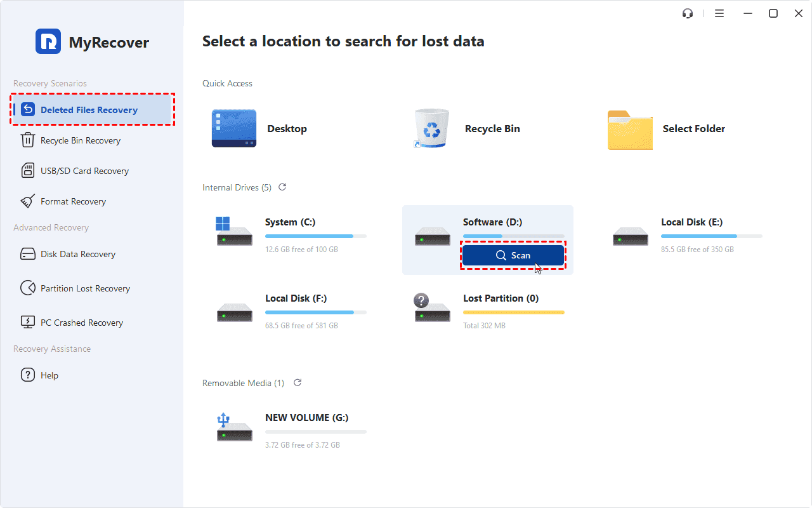Click the System (C:) usage bar
The width and height of the screenshot is (812, 508).
pos(315,236)
